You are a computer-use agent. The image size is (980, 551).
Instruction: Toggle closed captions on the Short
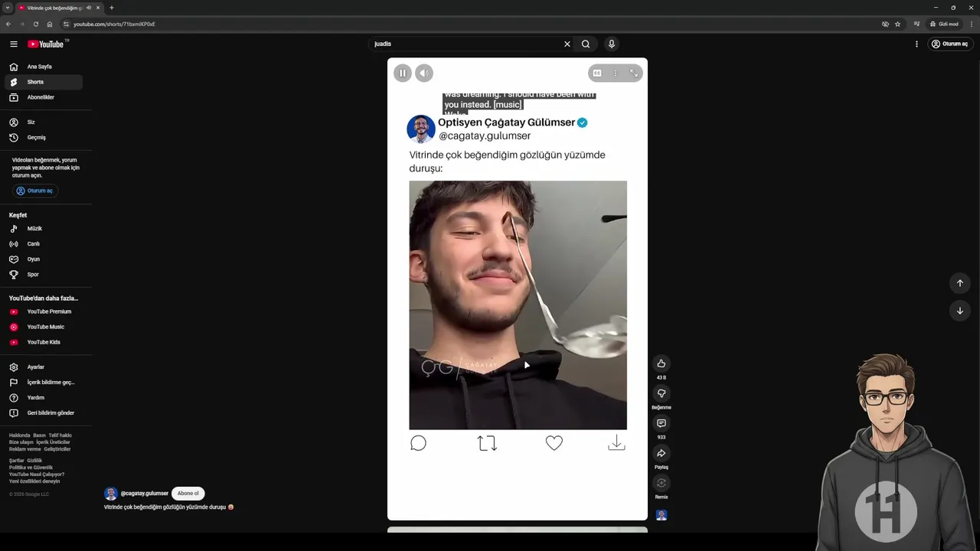click(597, 73)
